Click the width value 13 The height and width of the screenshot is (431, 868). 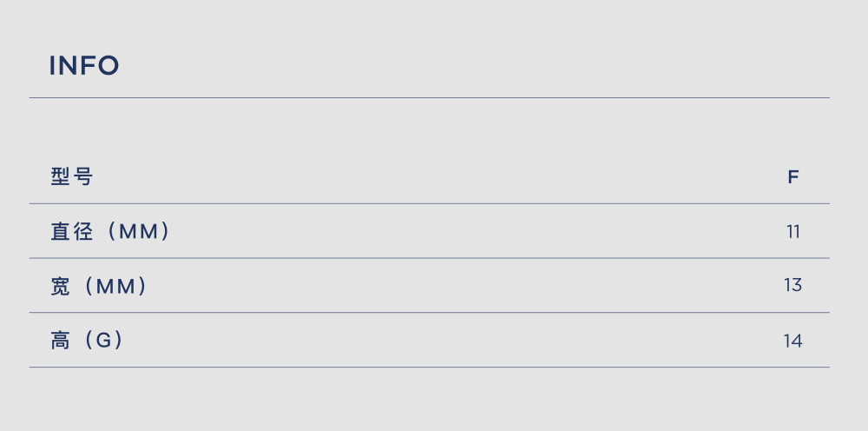[x=792, y=285]
